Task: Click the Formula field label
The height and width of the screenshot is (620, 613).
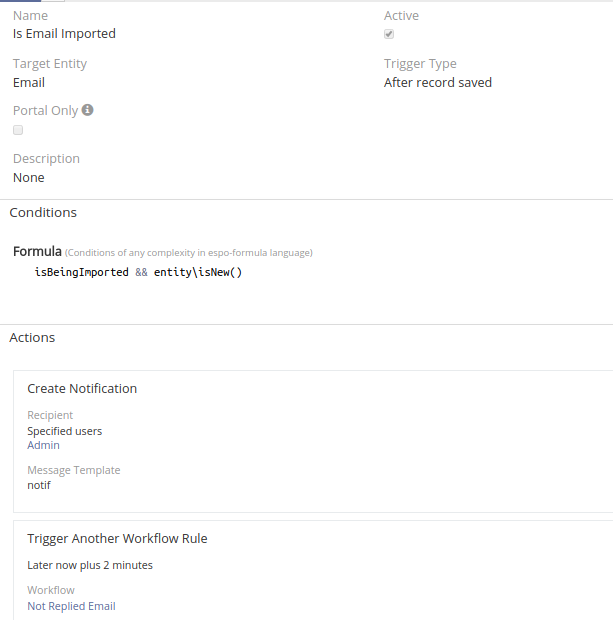Action: pyautogui.click(x=37, y=251)
